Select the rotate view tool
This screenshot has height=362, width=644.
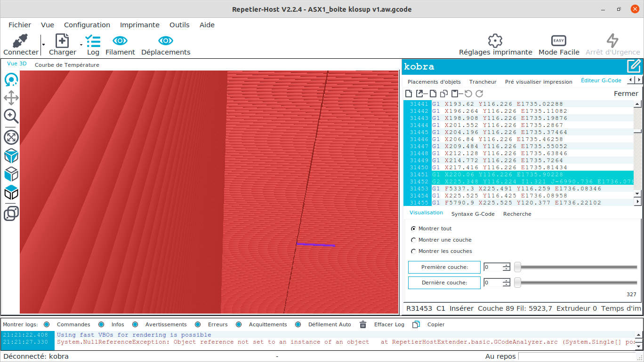click(11, 80)
